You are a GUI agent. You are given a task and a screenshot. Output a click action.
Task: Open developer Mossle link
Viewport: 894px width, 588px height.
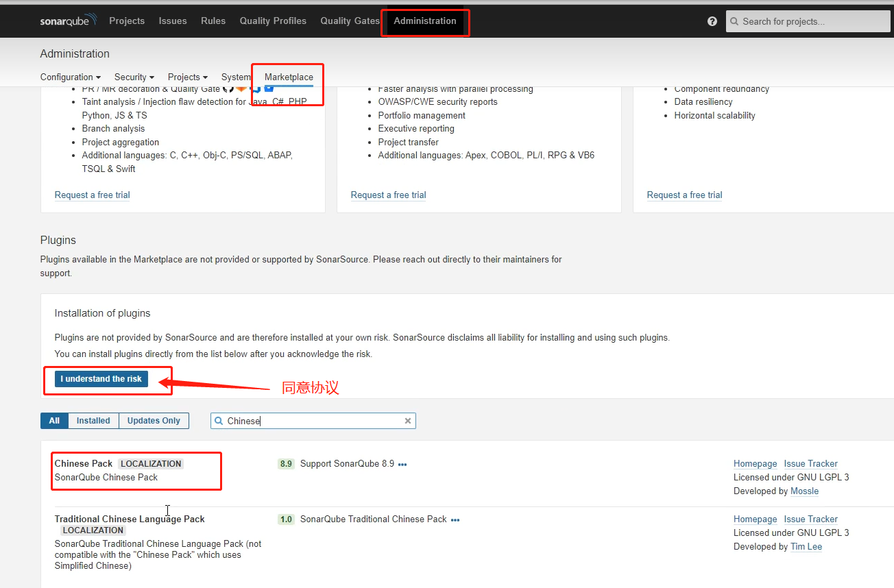coord(805,491)
